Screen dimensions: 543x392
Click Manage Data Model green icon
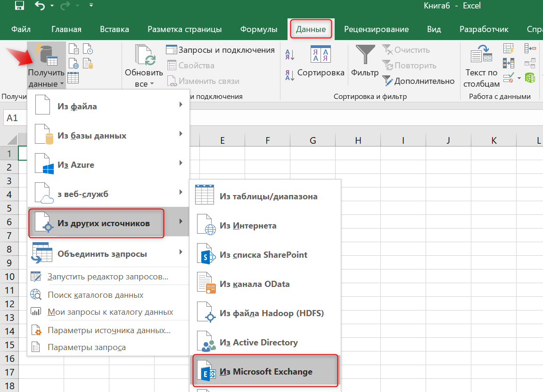[x=530, y=78]
